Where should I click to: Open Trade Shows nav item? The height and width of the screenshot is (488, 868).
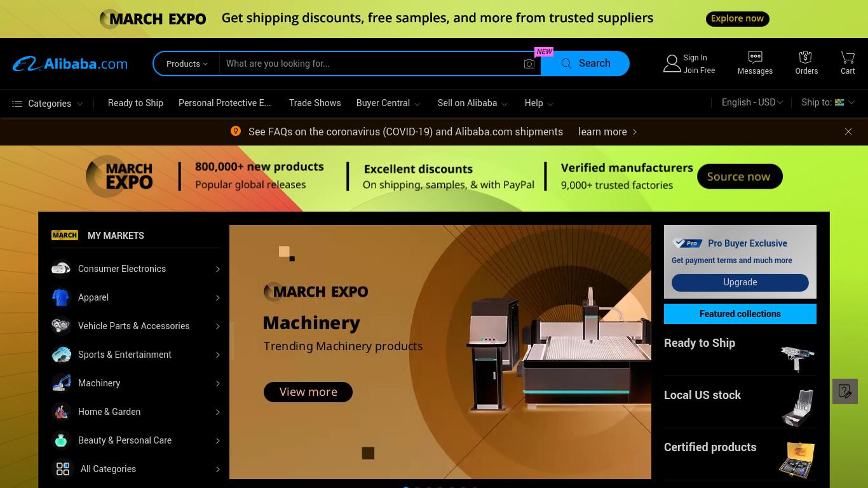[x=315, y=103]
